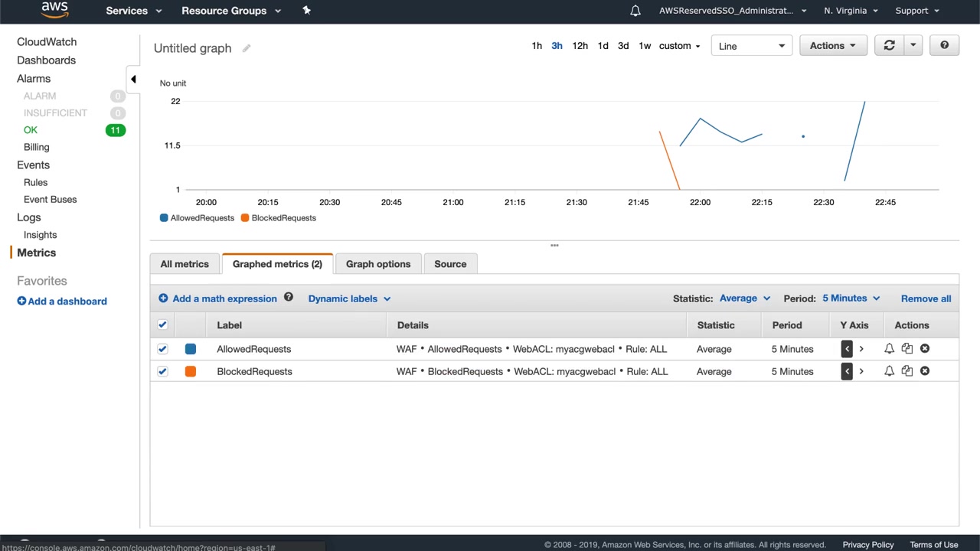Open help via question mark button
The height and width of the screenshot is (551, 980).
point(944,46)
